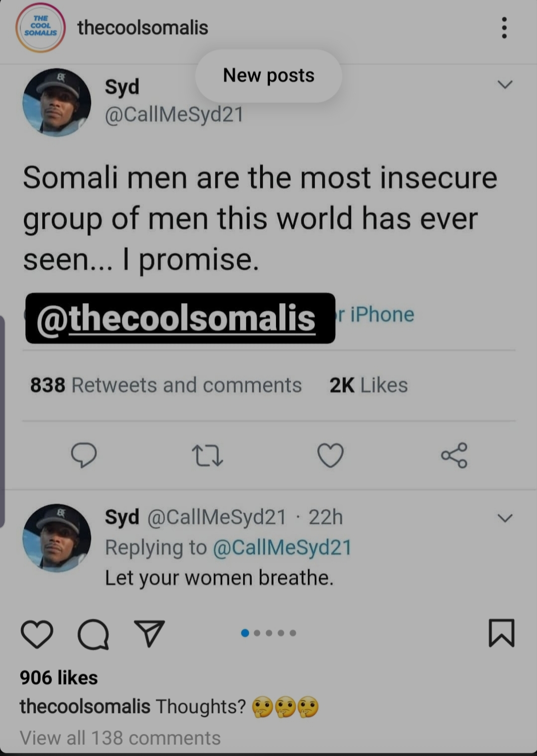This screenshot has width=537, height=756.
Task: Save post with the bookmark icon
Action: pyautogui.click(x=501, y=633)
